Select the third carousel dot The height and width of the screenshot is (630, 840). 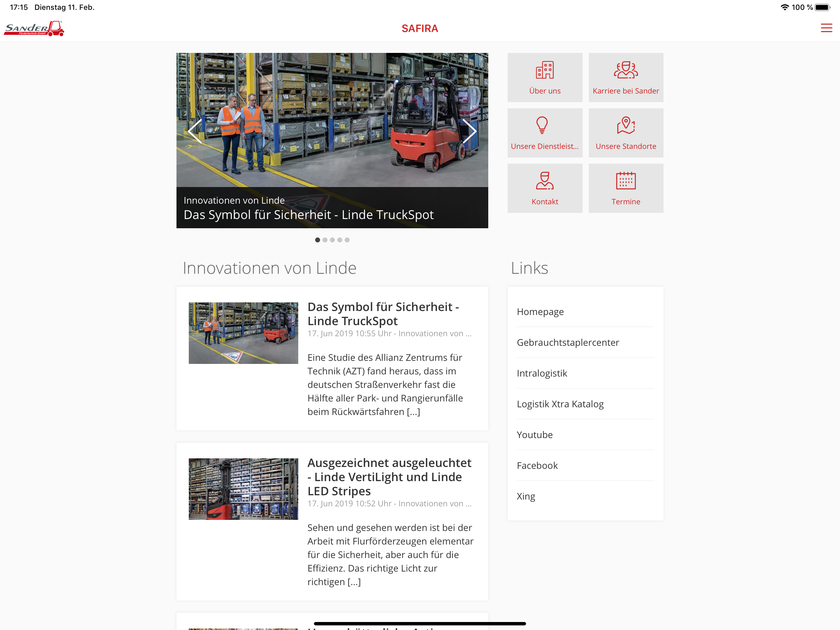point(332,240)
